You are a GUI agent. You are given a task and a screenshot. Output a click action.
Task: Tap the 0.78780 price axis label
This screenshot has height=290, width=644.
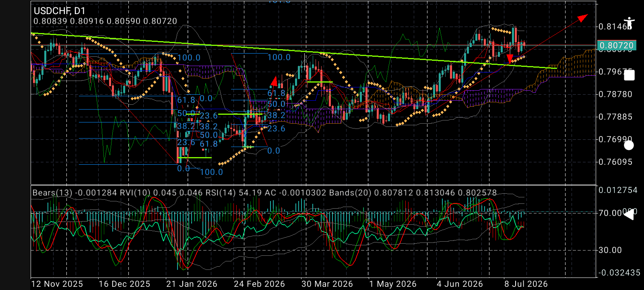click(x=615, y=94)
